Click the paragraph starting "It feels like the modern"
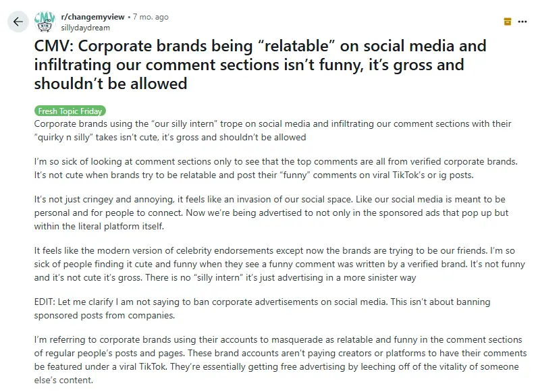Viewport: 536px width, 392px height. coord(270,264)
